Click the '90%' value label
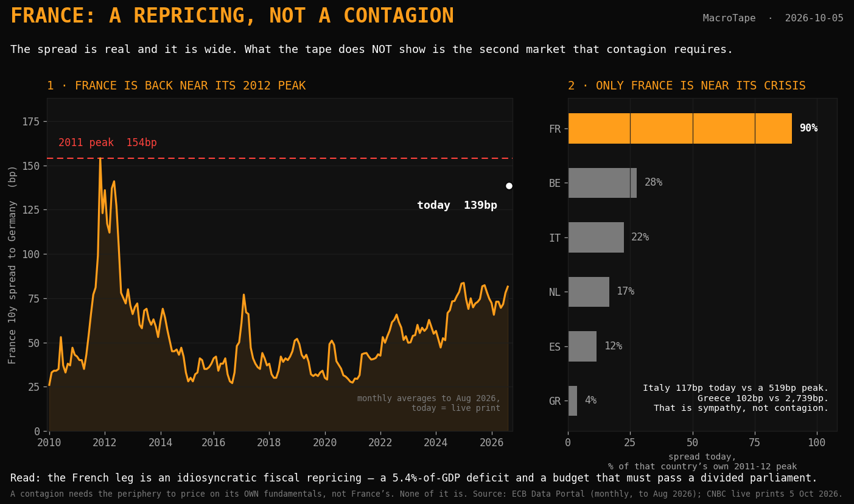854x504 pixels. point(808,128)
